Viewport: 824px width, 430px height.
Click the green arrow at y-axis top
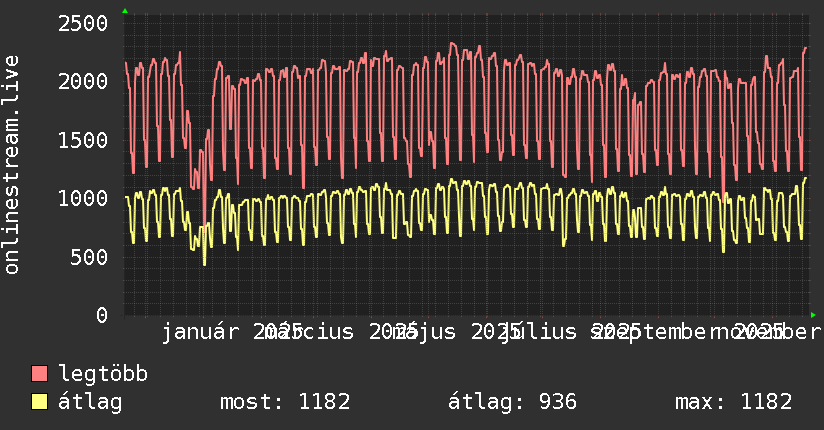pyautogui.click(x=125, y=11)
